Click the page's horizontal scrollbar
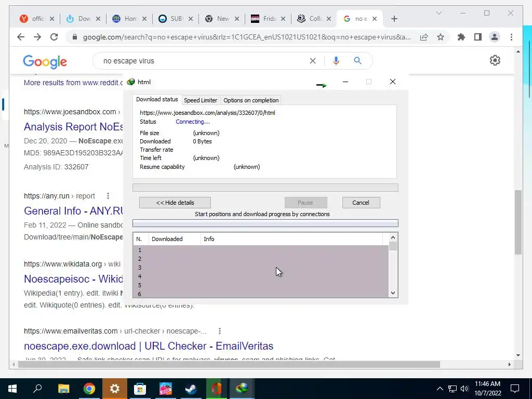Image resolution: width=532 pixels, height=399 pixels. pyautogui.click(x=229, y=364)
